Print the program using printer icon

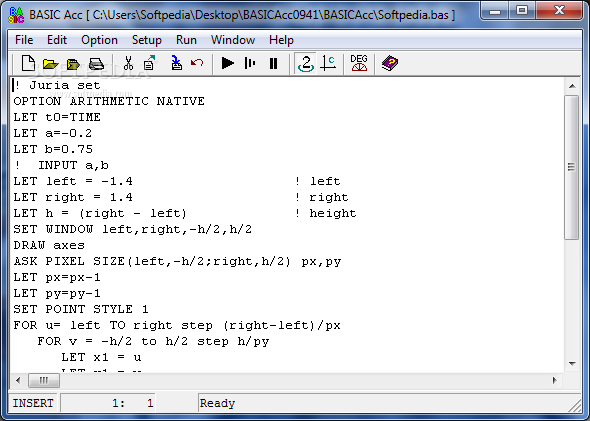[x=96, y=64]
